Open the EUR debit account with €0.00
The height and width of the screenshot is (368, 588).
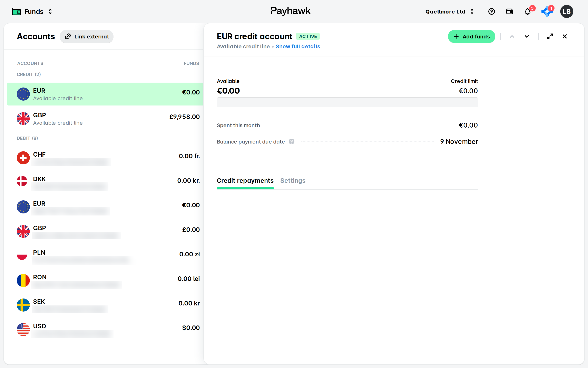(x=105, y=207)
